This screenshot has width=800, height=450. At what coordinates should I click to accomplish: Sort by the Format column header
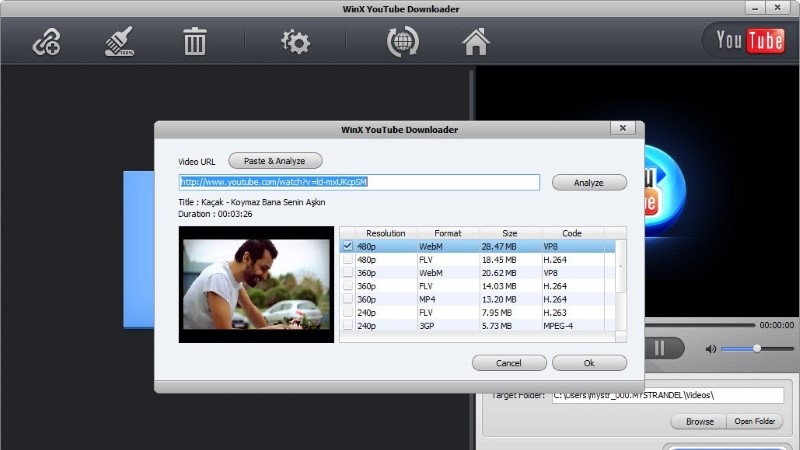(x=448, y=233)
